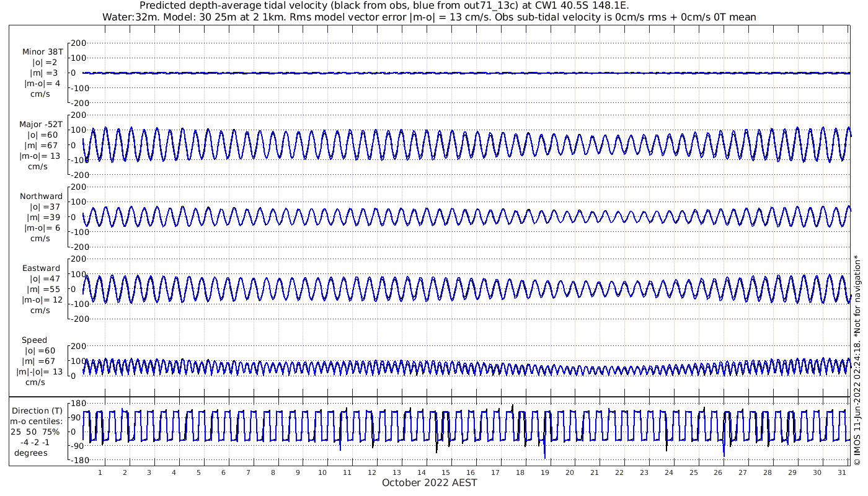Click the '|m|-|o|= 13' value under Speed
The height and width of the screenshot is (496, 868).
[x=40, y=372]
